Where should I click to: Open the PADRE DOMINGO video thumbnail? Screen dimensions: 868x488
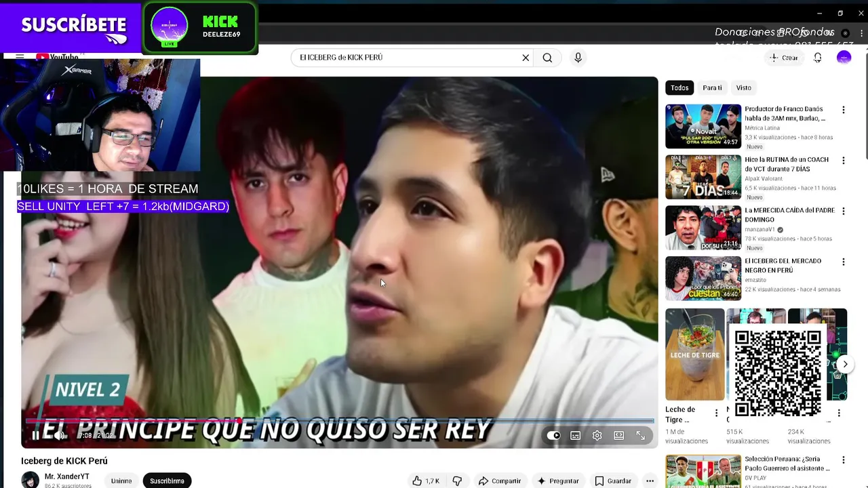(703, 228)
